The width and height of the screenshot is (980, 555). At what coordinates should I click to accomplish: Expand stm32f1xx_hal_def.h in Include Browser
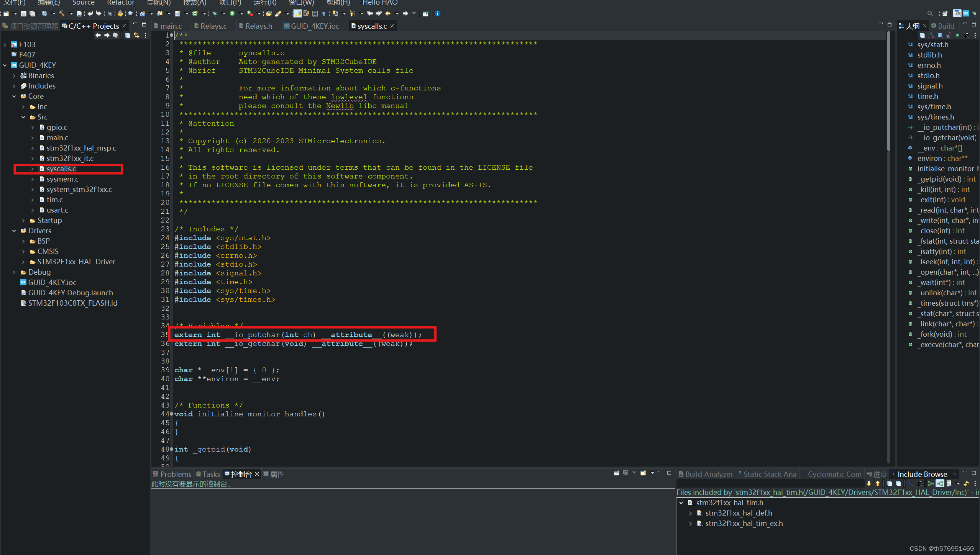[x=690, y=513]
